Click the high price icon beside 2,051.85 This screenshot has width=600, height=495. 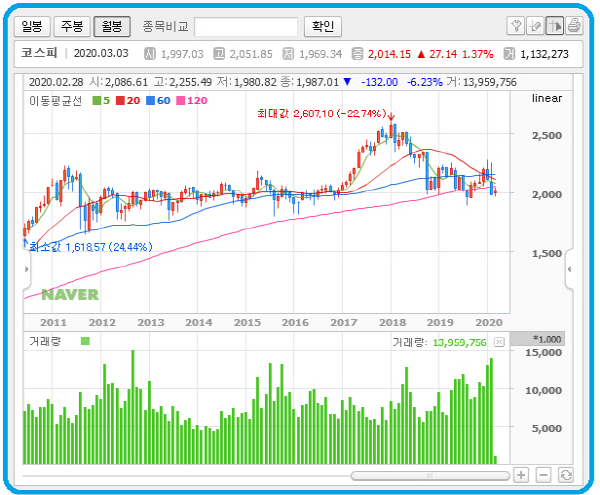(219, 54)
